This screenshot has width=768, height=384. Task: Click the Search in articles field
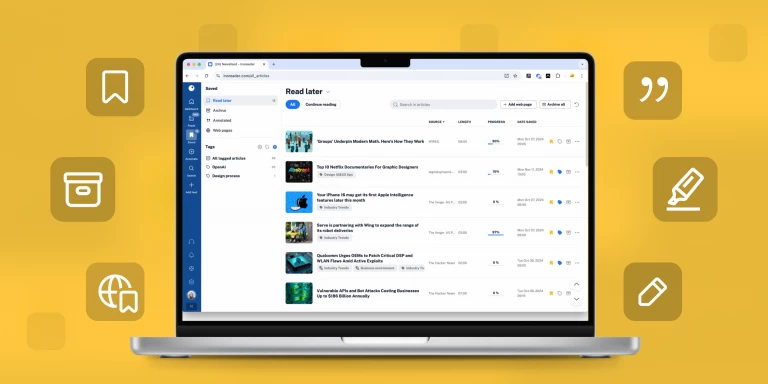point(443,104)
